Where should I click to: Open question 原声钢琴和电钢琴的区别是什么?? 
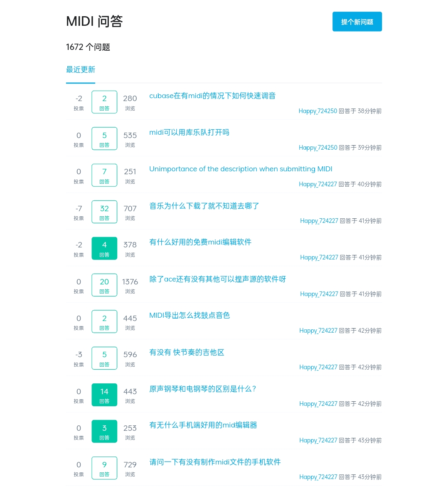[x=203, y=389]
